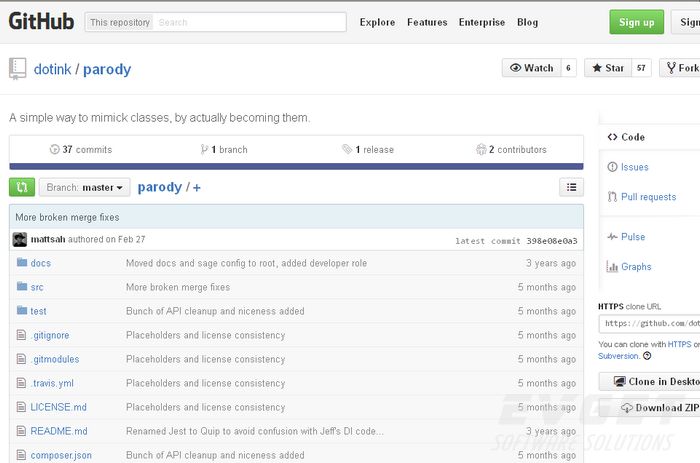Click the mattsah avatar thumbnail
This screenshot has height=463, width=700.
[x=20, y=240]
